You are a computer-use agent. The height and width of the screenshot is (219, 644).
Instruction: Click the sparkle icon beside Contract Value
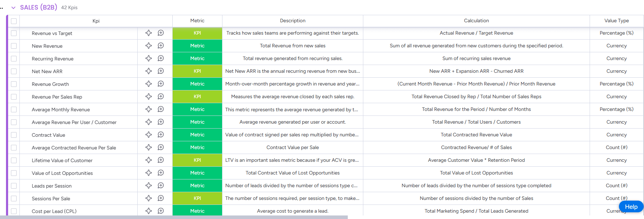coord(149,135)
